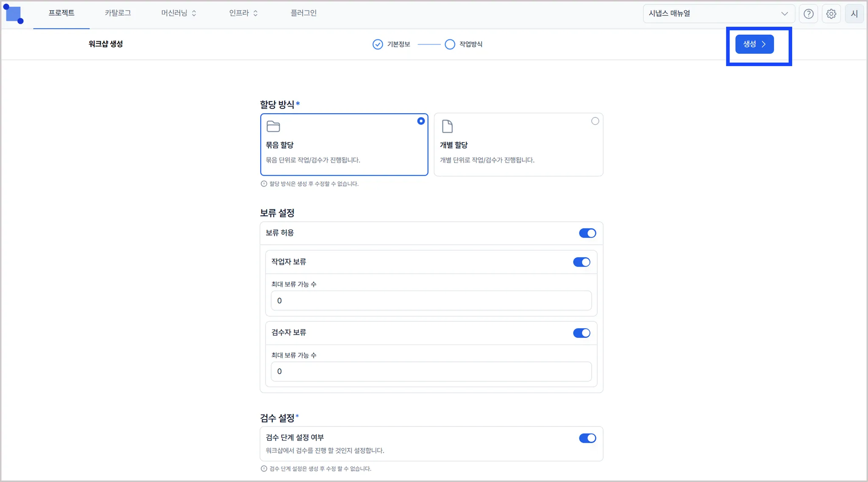Viewport: 868px width, 482px height.
Task: Open the 플러그인 tab
Action: click(303, 13)
